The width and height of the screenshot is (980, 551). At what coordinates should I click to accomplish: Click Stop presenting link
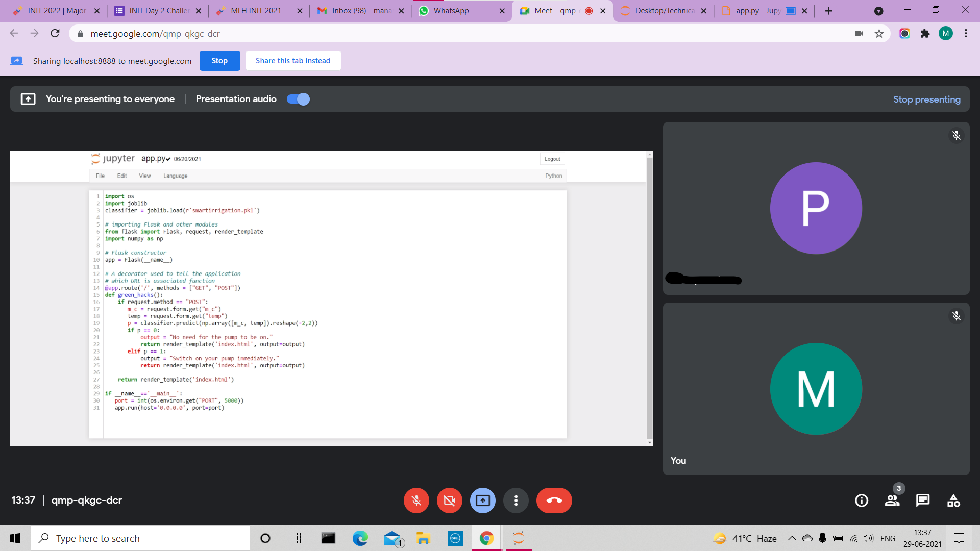(926, 99)
